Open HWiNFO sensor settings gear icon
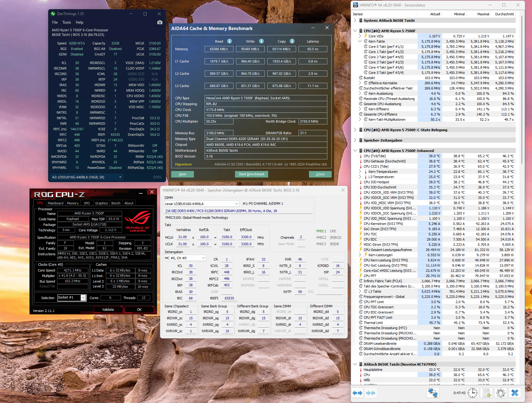The image size is (532, 403). point(501,393)
